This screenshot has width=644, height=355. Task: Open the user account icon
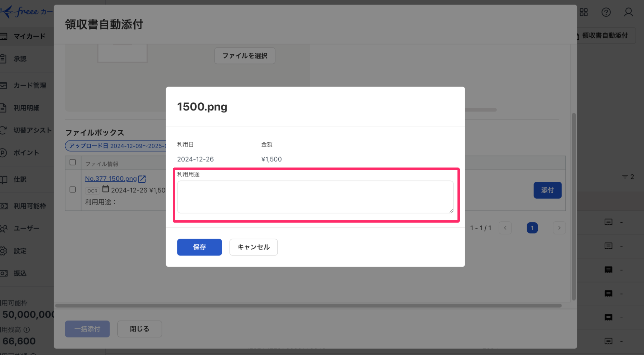pyautogui.click(x=629, y=12)
